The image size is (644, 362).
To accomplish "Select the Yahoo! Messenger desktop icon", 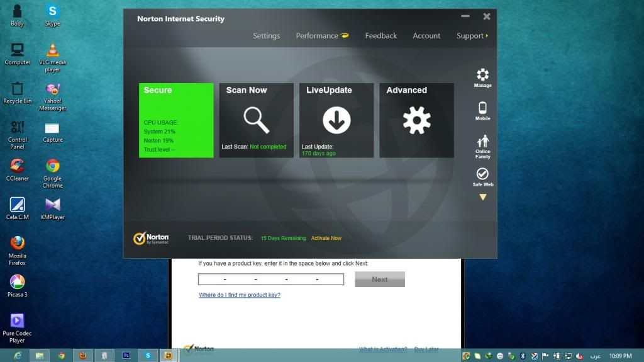I will click(53, 97).
